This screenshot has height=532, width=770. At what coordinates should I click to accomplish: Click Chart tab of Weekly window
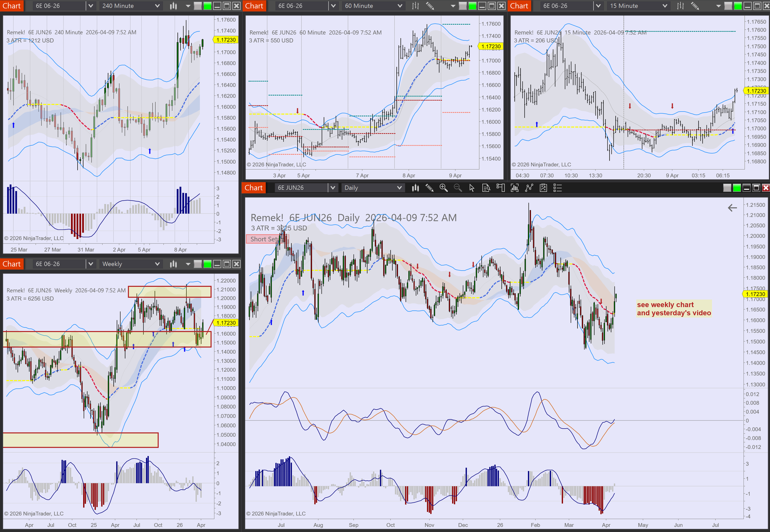[12, 264]
